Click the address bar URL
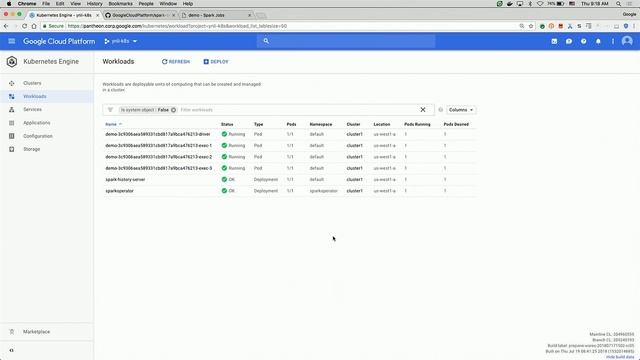Viewport: 640px width, 360px height. [177, 26]
